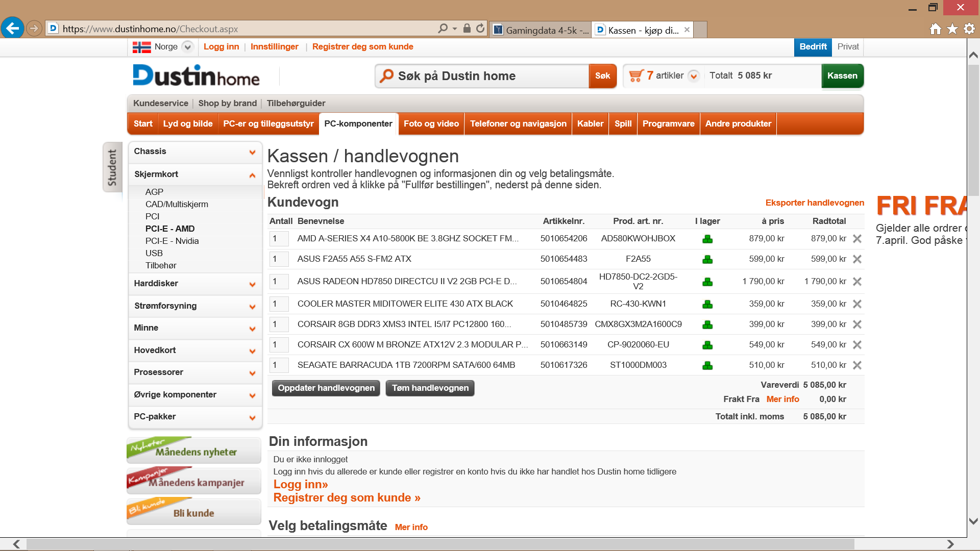Open the Foto og video menu tab

[431, 124]
